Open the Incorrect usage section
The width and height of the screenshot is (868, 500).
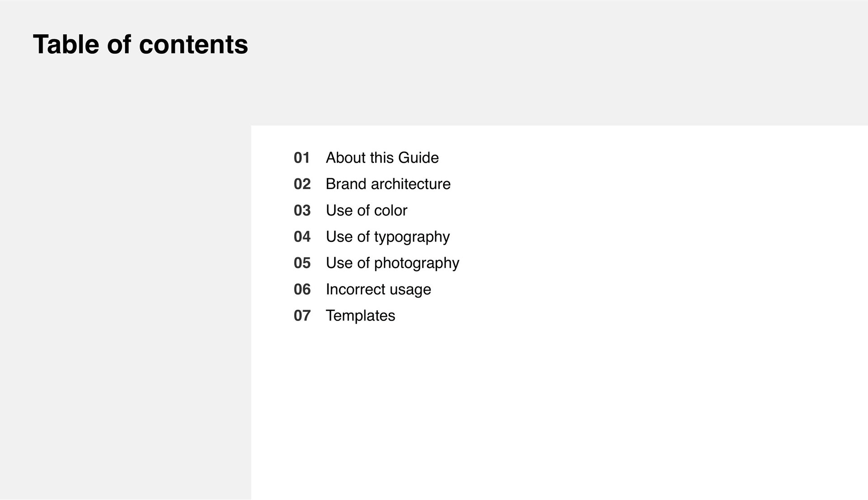pos(378,289)
